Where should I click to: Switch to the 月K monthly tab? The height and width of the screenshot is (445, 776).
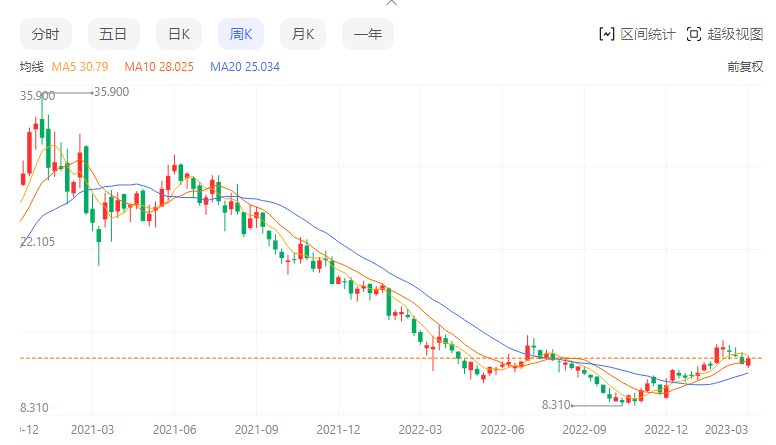pos(303,34)
